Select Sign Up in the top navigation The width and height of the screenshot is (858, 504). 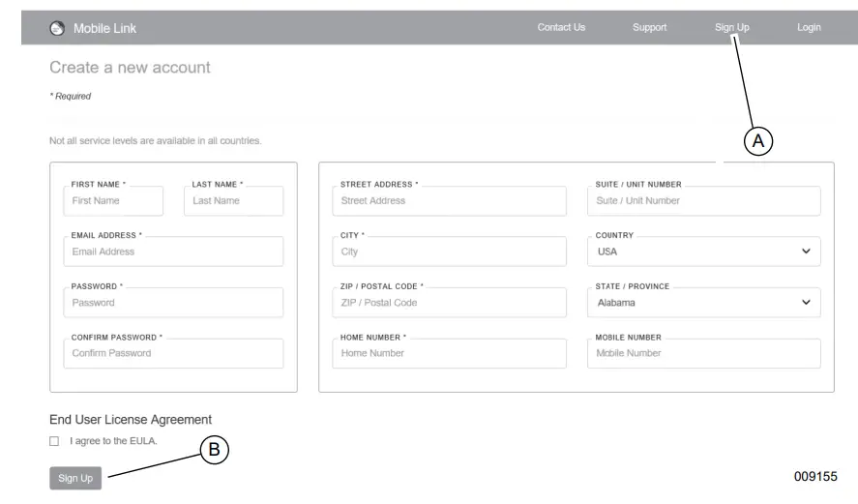coord(731,27)
